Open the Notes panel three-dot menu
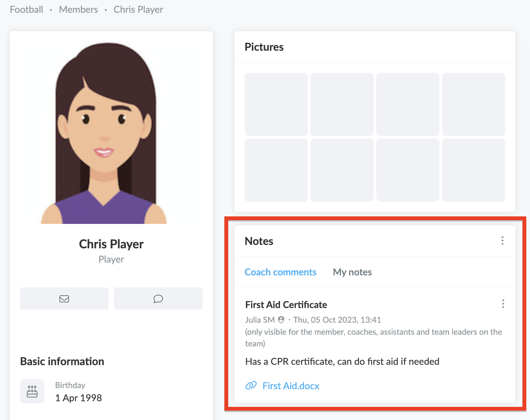 pyautogui.click(x=502, y=241)
